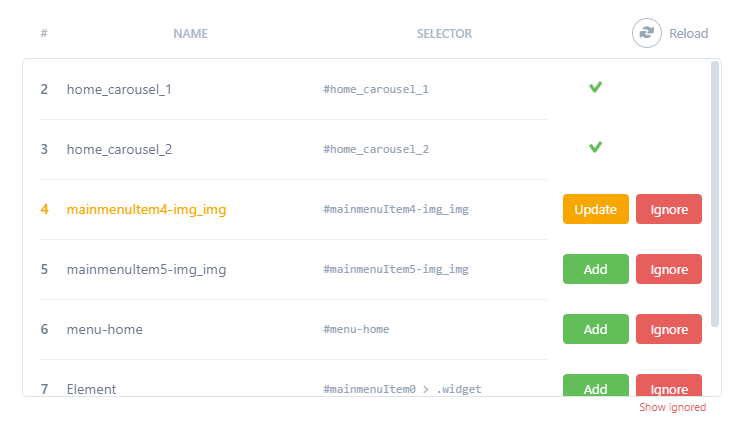Screen dimensions: 738x425
Task: Click the #mainmenuItem0 > .widget selector
Action: point(402,389)
